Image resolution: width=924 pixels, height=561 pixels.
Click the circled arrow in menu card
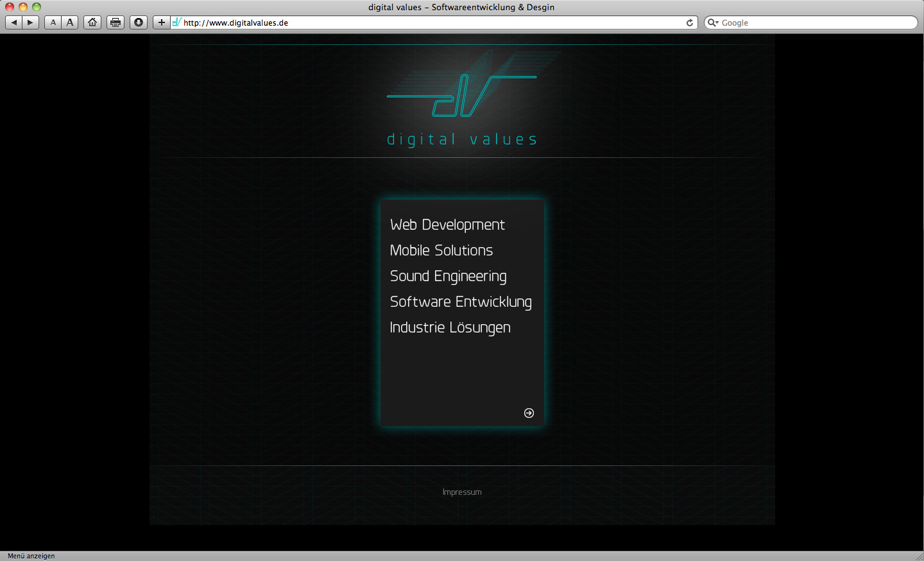pos(529,413)
